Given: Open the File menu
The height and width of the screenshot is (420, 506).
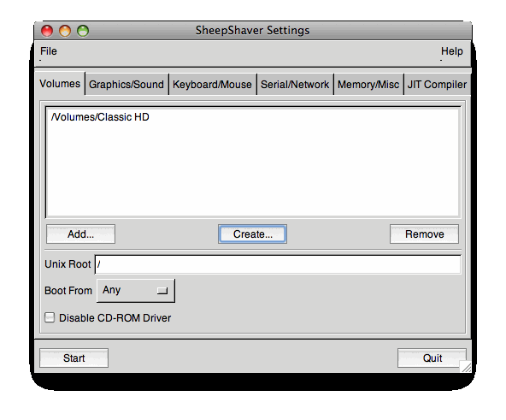Looking at the screenshot, I should tap(49, 51).
